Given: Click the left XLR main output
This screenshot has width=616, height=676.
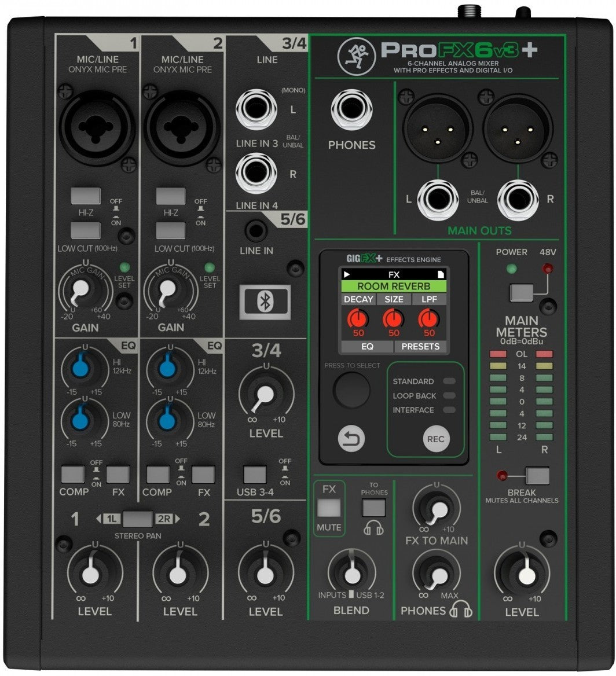Looking at the screenshot, I should point(438,128).
